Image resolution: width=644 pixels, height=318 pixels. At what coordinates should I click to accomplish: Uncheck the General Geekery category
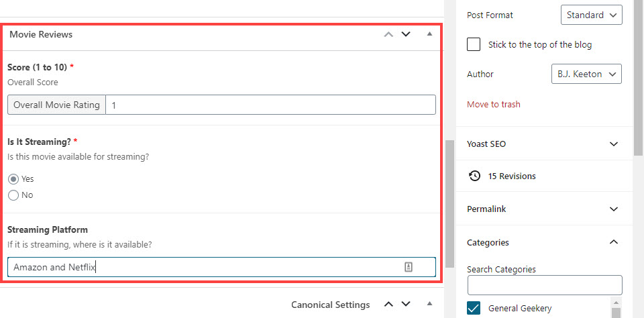(x=474, y=309)
